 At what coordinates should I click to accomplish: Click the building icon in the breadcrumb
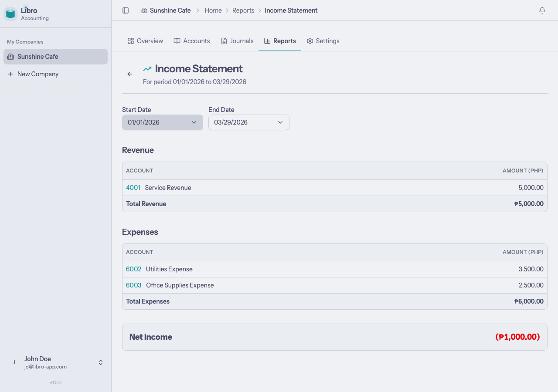click(x=144, y=10)
